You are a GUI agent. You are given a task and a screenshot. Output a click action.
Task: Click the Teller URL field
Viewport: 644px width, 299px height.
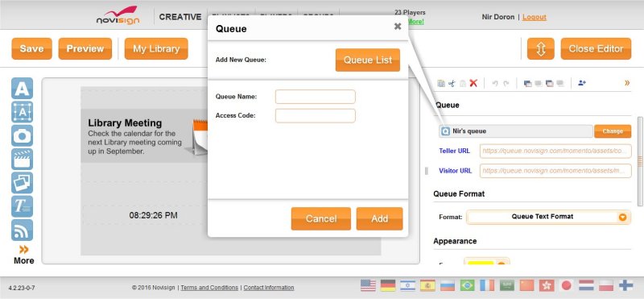click(555, 151)
